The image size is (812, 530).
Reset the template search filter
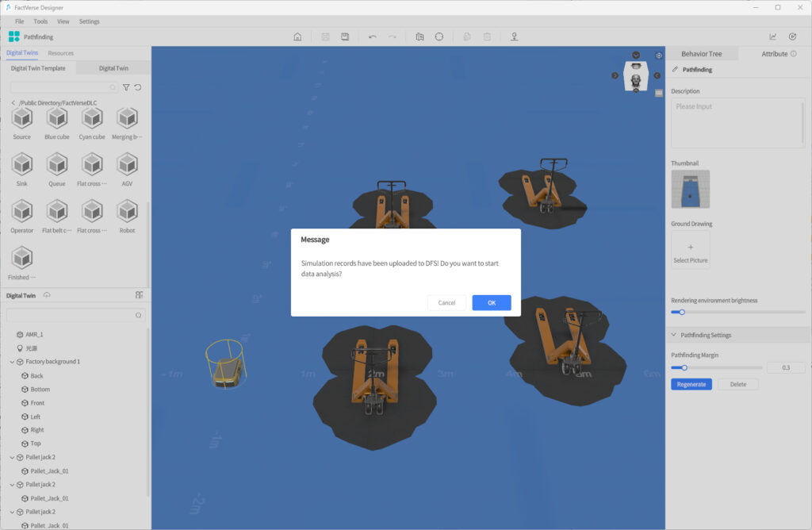click(x=138, y=87)
